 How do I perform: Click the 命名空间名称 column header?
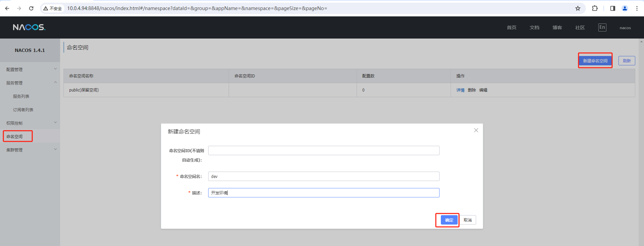point(146,76)
